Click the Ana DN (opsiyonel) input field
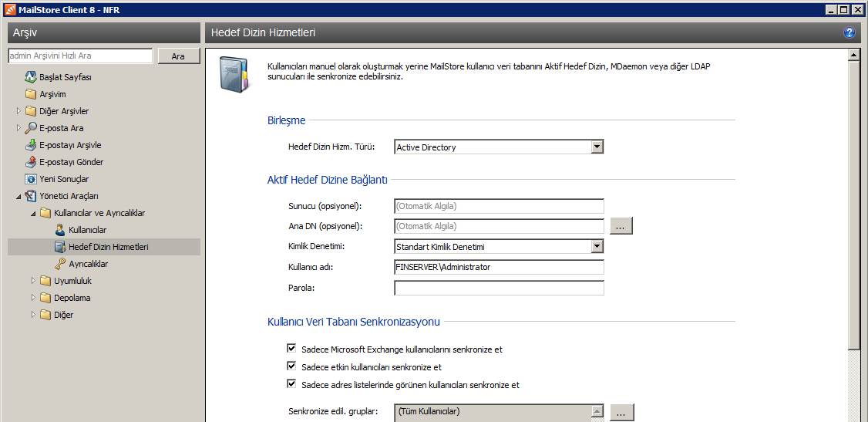The height and width of the screenshot is (422, 868). [x=499, y=226]
